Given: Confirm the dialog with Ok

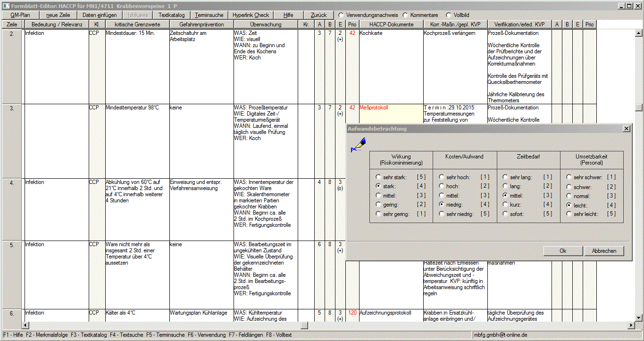Looking at the screenshot, I should point(563,251).
